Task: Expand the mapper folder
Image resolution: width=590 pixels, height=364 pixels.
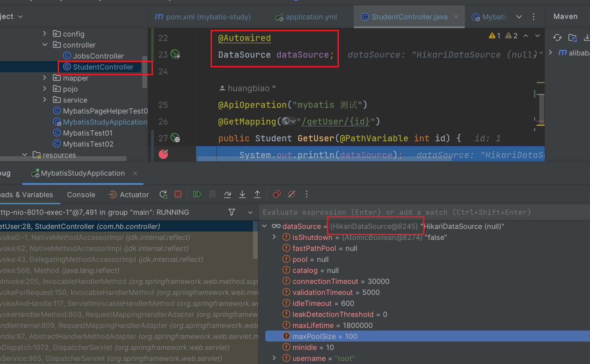Action: point(45,77)
